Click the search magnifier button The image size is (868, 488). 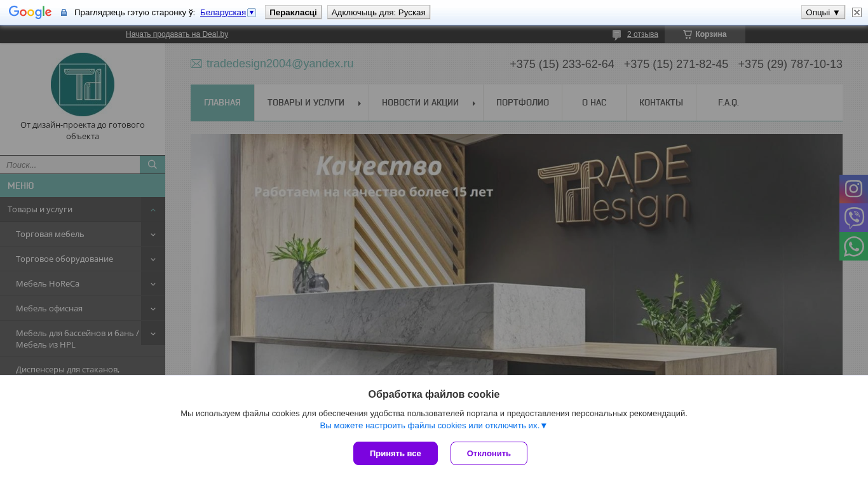pos(153,165)
